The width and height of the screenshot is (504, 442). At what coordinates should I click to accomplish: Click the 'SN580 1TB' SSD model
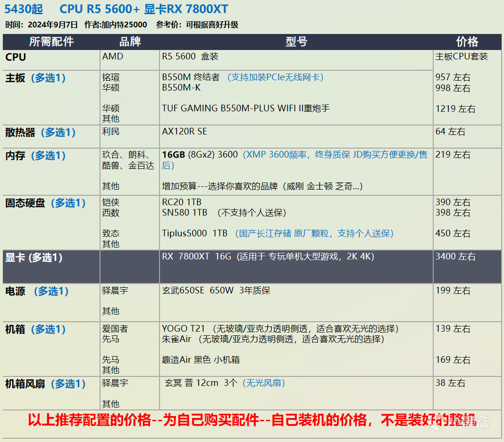[x=185, y=212]
